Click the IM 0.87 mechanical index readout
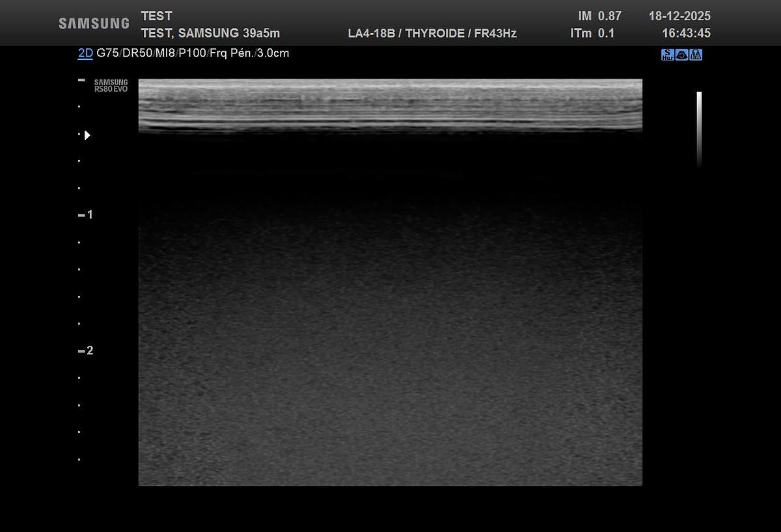Screen dimensions: 781x532 click(599, 16)
